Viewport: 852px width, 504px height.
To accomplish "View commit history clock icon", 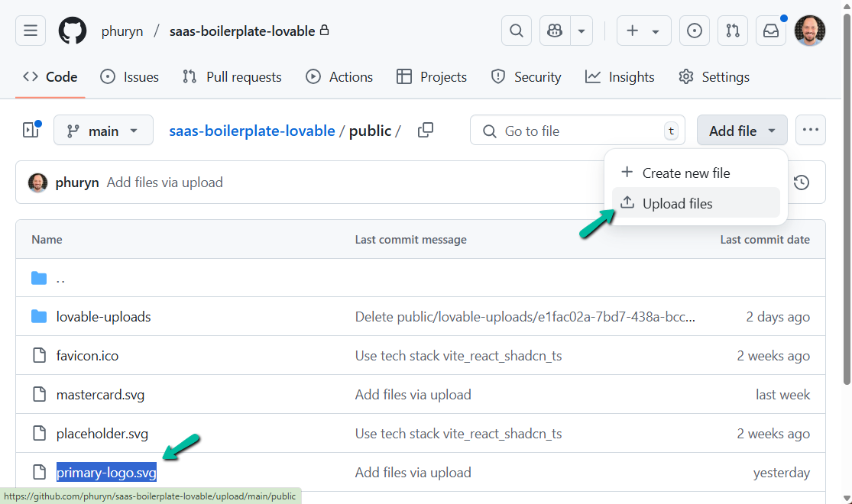I will (802, 183).
